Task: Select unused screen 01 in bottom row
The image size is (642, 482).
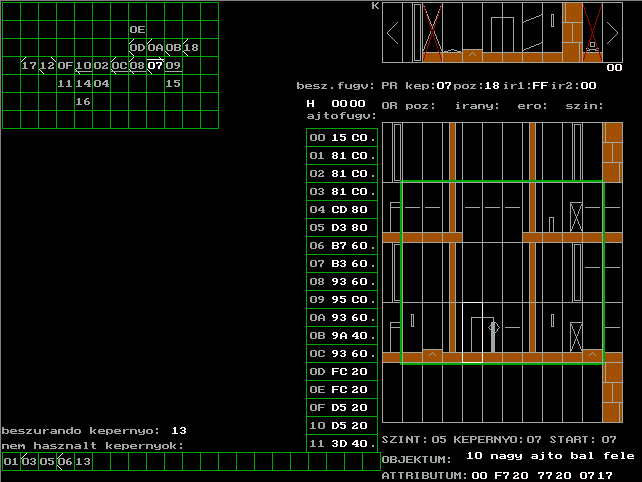Action: coord(11,461)
